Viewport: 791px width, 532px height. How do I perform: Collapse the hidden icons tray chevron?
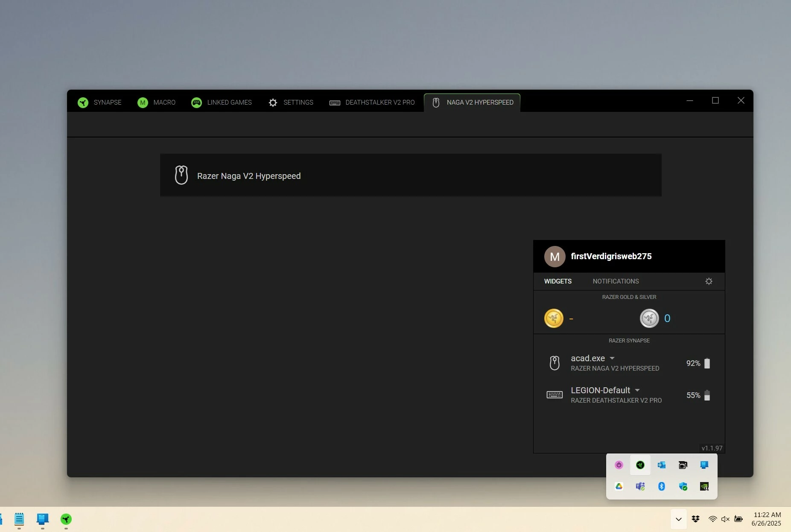click(678, 519)
